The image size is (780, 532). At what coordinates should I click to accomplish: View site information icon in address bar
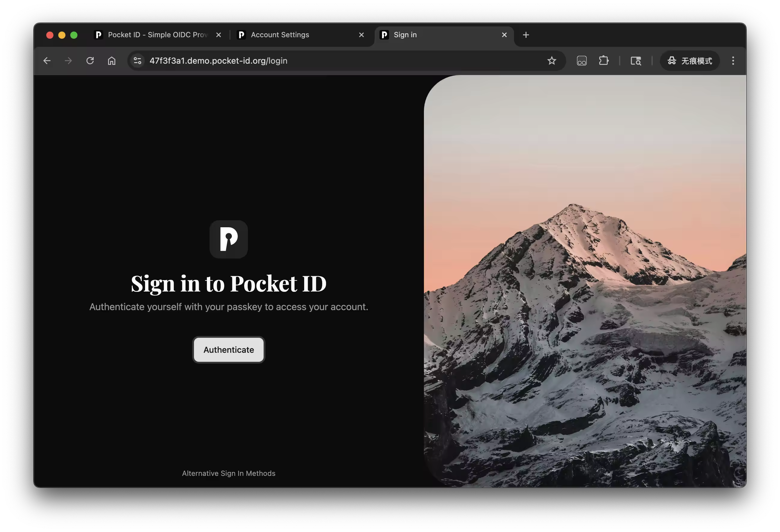coord(138,61)
